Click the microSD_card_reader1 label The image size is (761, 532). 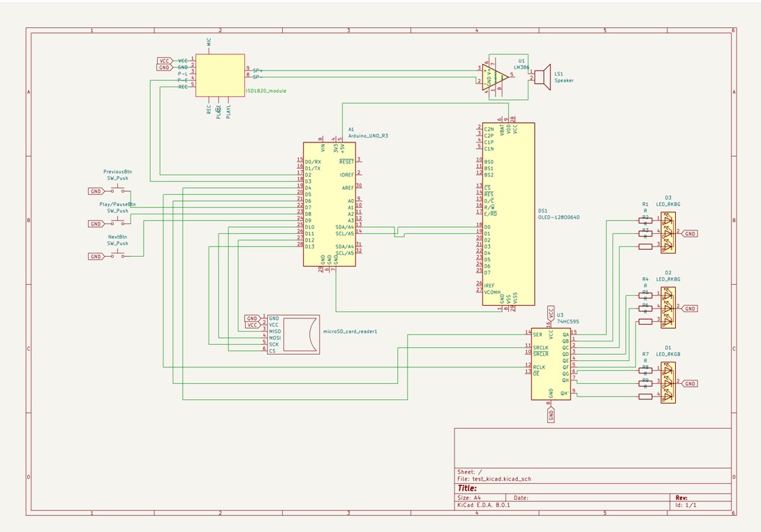pos(350,332)
